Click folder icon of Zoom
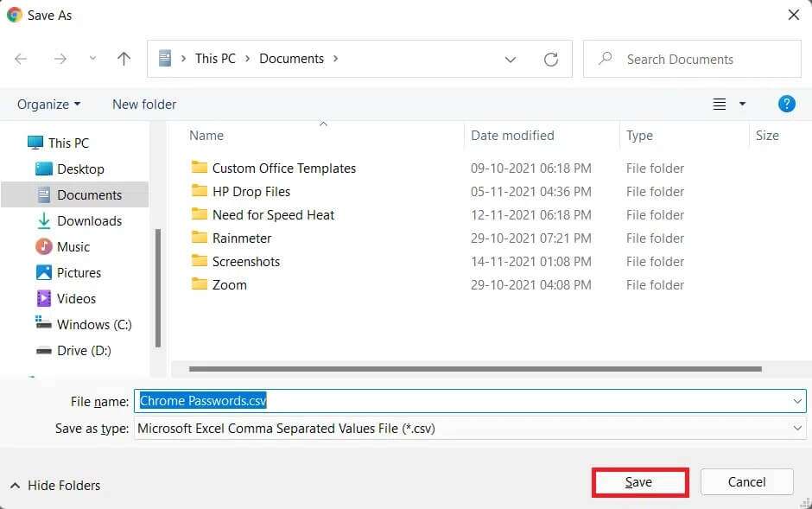Screen dimensions: 812x509 tap(200, 283)
